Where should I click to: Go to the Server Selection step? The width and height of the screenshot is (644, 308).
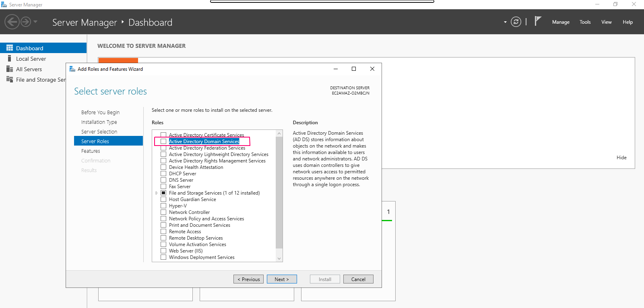pos(99,131)
